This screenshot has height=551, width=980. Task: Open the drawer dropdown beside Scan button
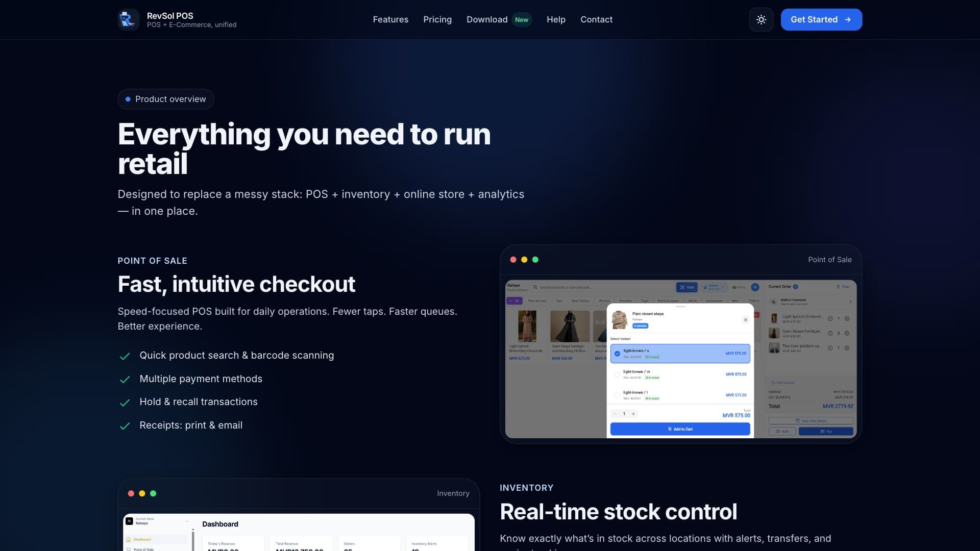point(714,287)
